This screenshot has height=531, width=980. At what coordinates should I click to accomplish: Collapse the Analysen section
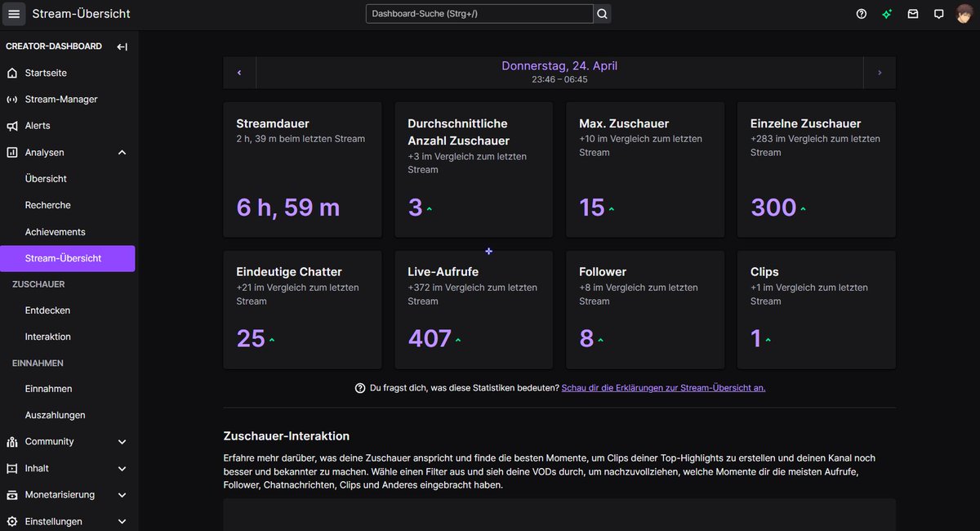[x=121, y=152]
